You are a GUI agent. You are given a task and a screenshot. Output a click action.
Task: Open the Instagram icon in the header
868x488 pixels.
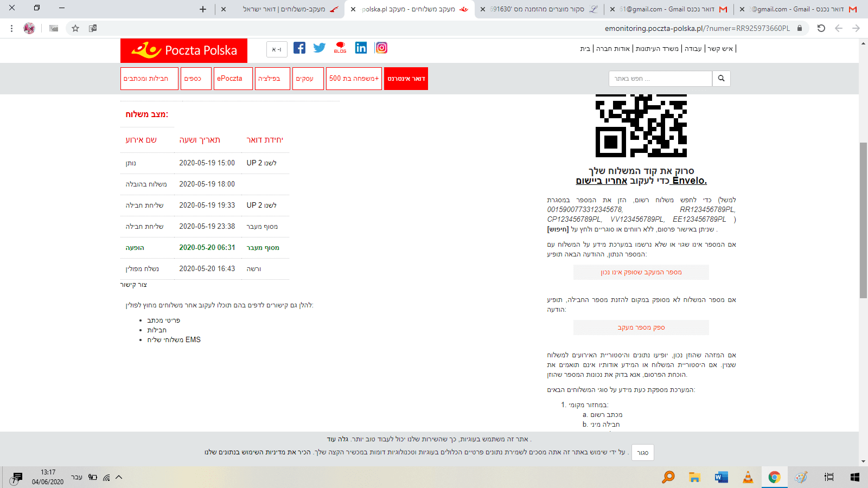(381, 48)
